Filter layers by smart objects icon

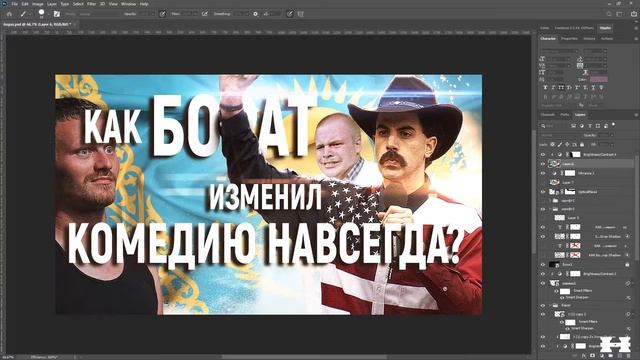click(606, 126)
